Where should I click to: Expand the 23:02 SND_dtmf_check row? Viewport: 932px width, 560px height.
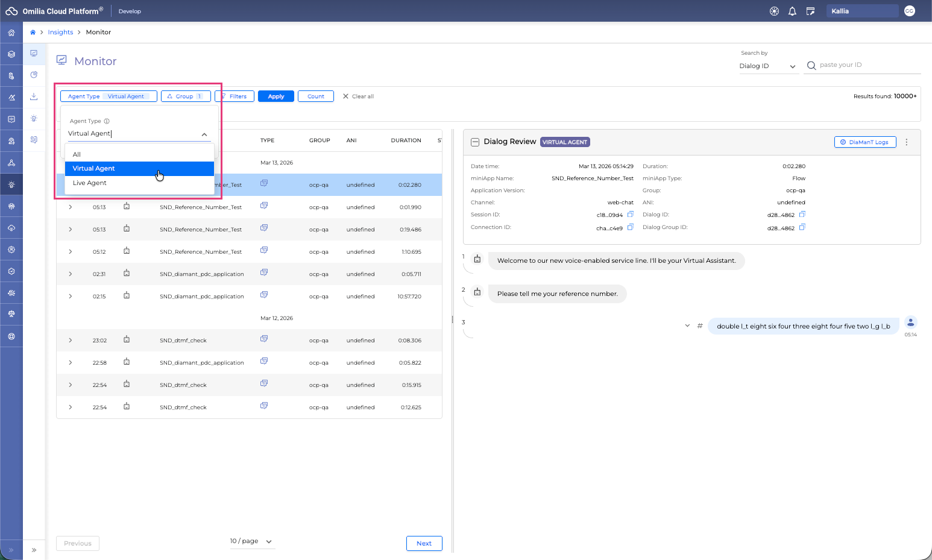(71, 341)
